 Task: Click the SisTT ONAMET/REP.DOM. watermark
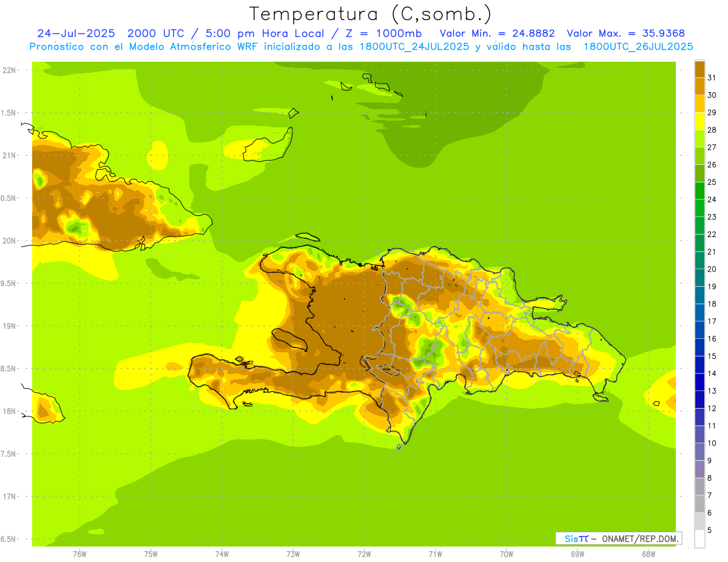(x=618, y=538)
